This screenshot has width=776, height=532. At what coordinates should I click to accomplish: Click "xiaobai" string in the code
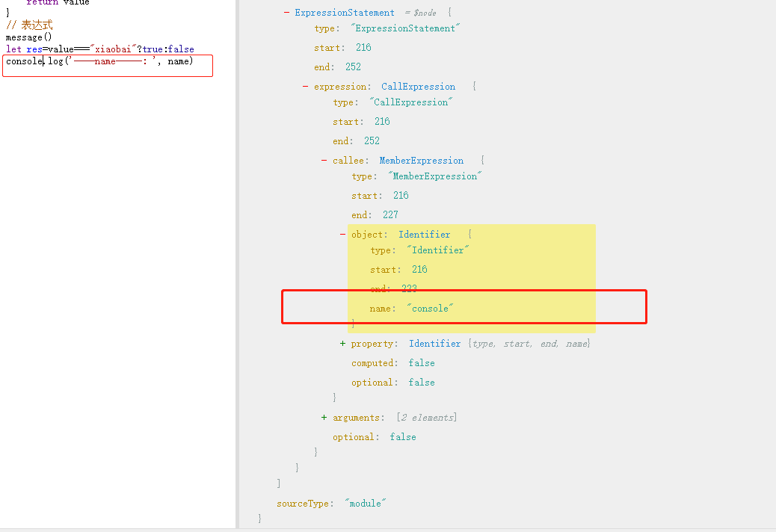115,49
